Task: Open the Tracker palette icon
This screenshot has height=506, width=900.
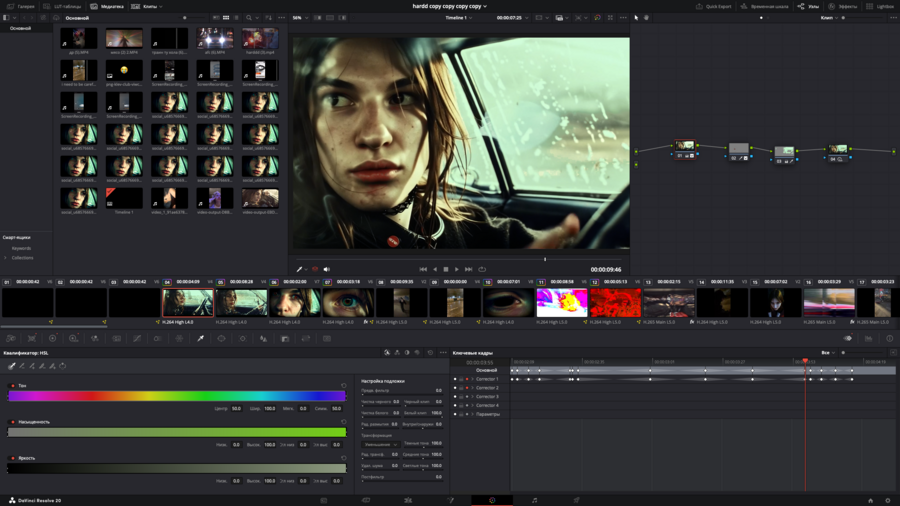Action: click(242, 339)
